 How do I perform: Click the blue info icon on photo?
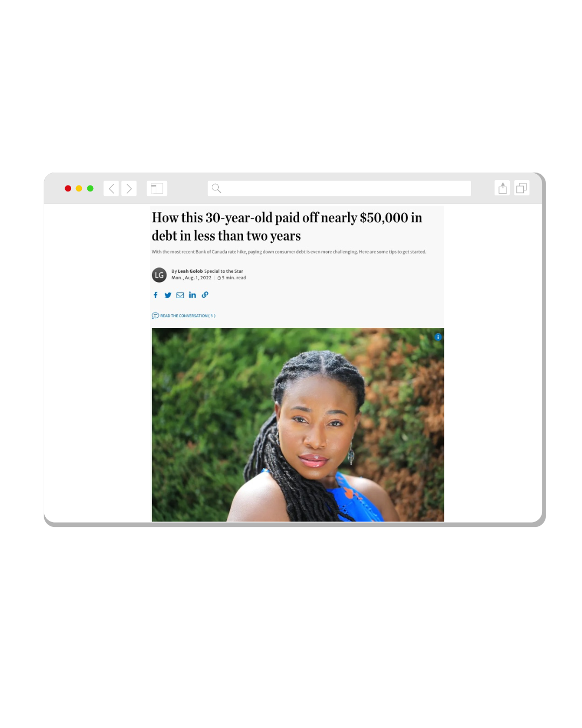pos(438,337)
